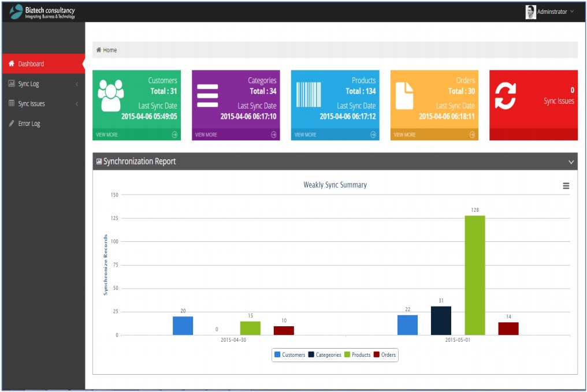Image resolution: width=587 pixels, height=392 pixels.
Task: Click the Orders bar labeled 14
Action: pyautogui.click(x=508, y=329)
